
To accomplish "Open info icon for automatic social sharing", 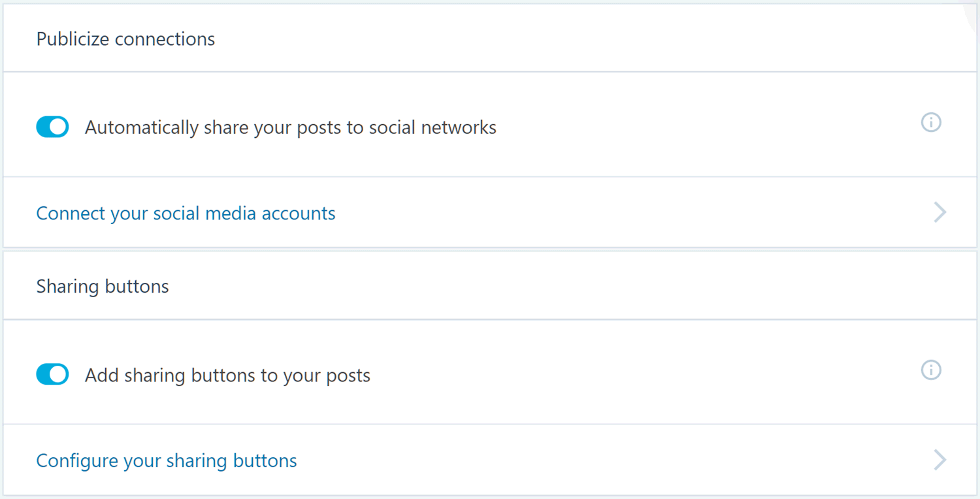I will pos(931,122).
